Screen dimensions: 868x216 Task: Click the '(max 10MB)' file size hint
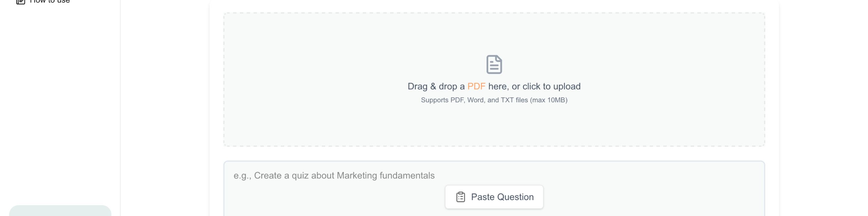tap(549, 100)
